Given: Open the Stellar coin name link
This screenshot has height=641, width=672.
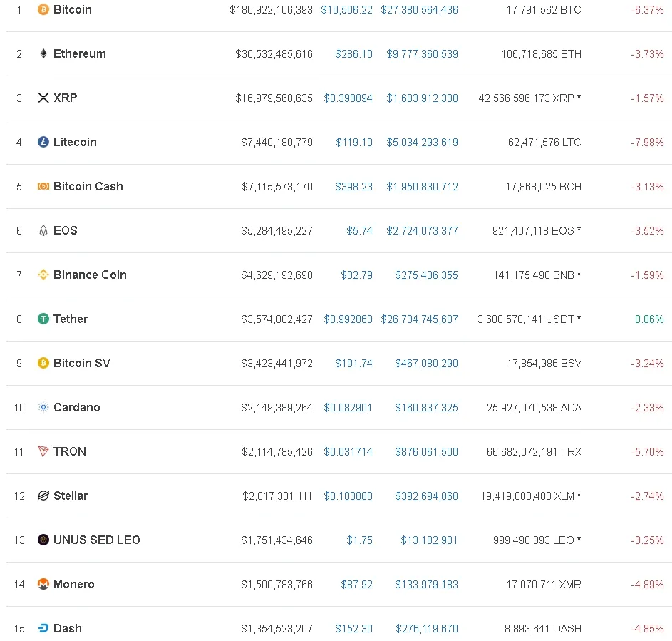Looking at the screenshot, I should click(x=71, y=496).
